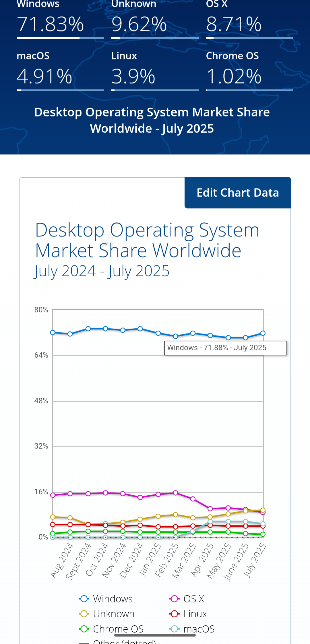
Task: Select Unknown July 2025 data point
Action: click(263, 510)
